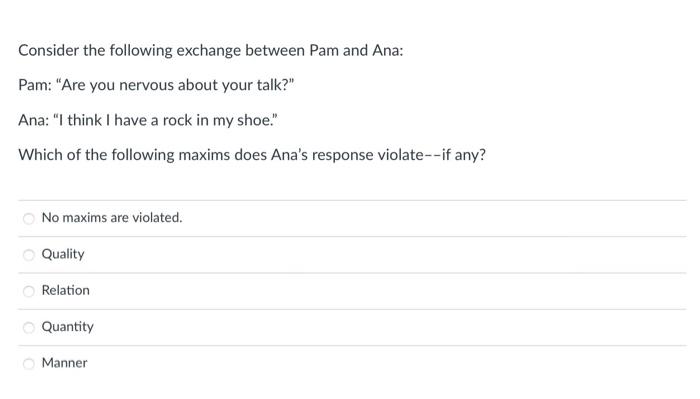700x399 pixels.
Task: Choose the Quality radio button
Action: (29, 255)
